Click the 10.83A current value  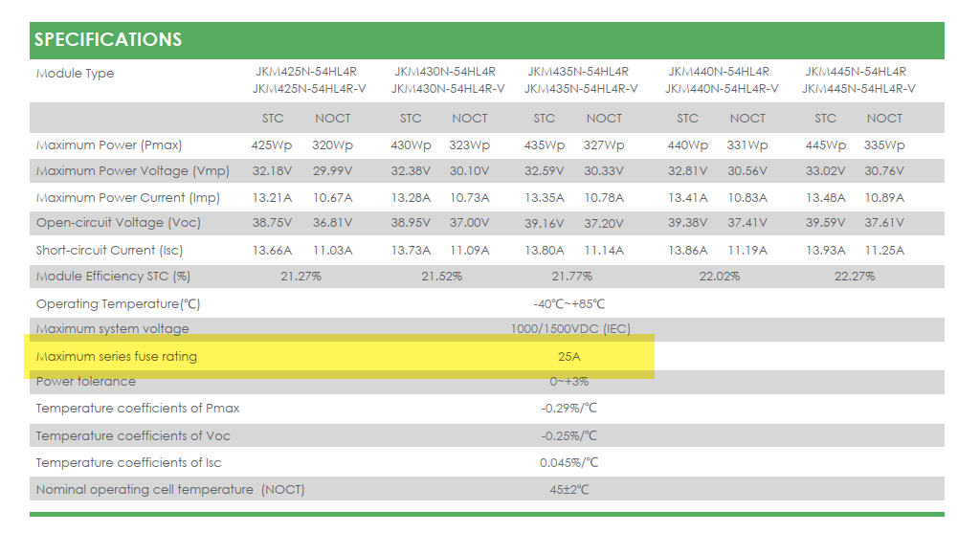pos(747,197)
